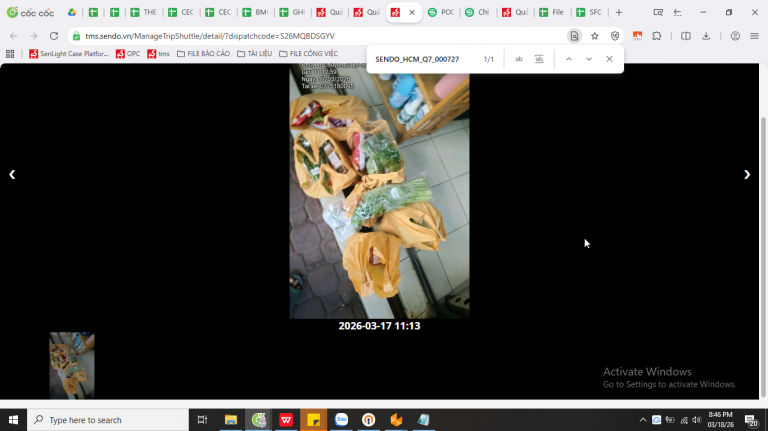Open WPS Office from taskbar
Image resolution: width=768 pixels, height=431 pixels.
pos(286,420)
